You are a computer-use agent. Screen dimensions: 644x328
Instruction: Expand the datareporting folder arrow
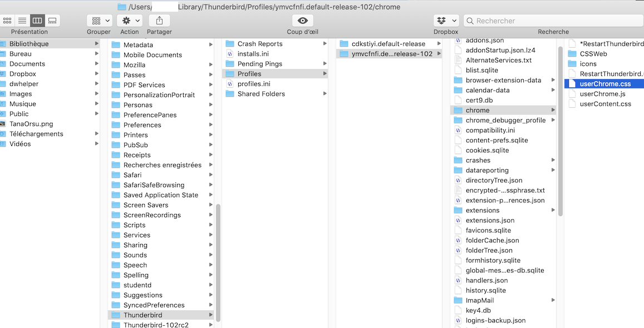tap(553, 170)
